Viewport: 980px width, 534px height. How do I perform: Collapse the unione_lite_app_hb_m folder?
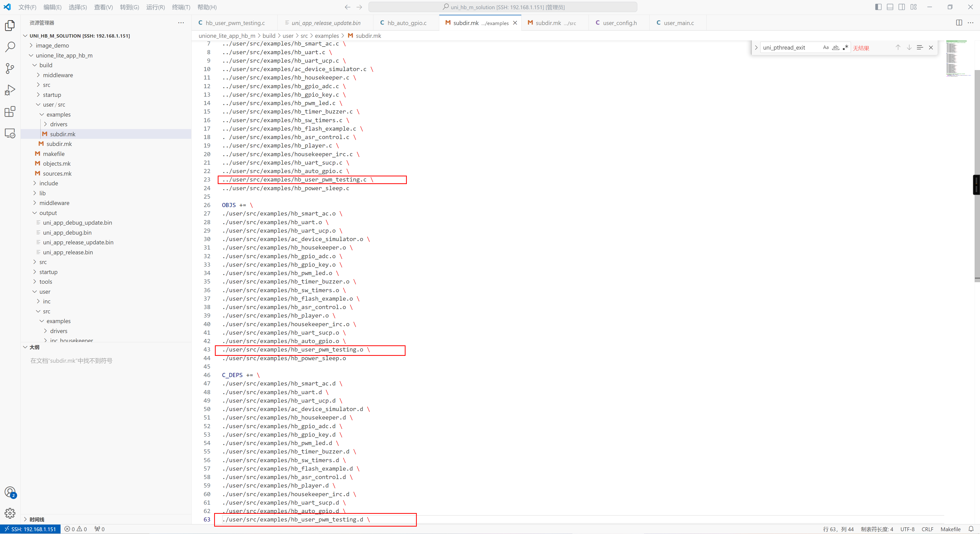(x=64, y=55)
